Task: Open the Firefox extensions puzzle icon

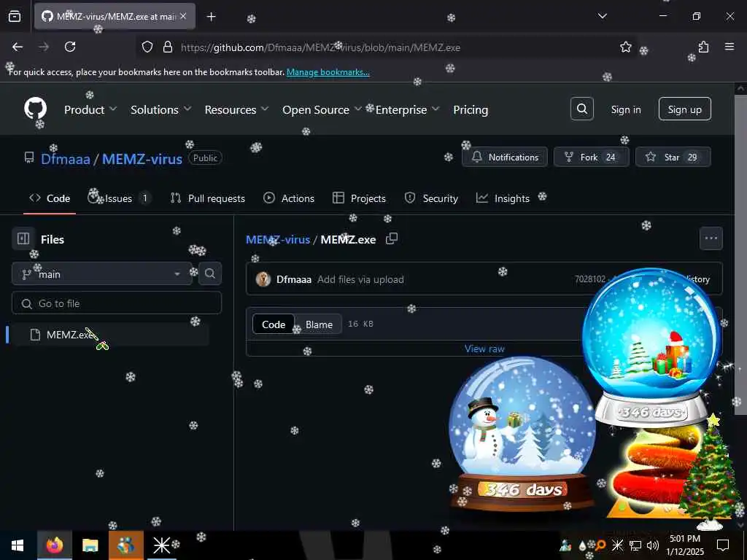Action: click(703, 47)
